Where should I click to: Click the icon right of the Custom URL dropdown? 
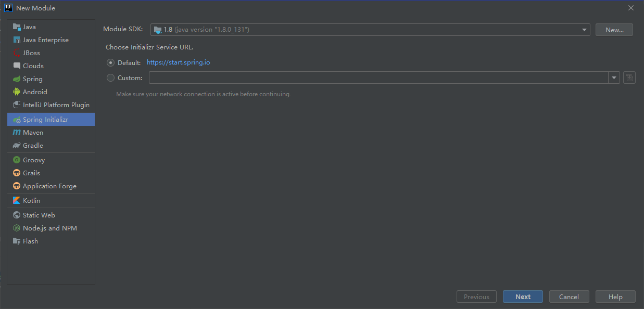(629, 78)
